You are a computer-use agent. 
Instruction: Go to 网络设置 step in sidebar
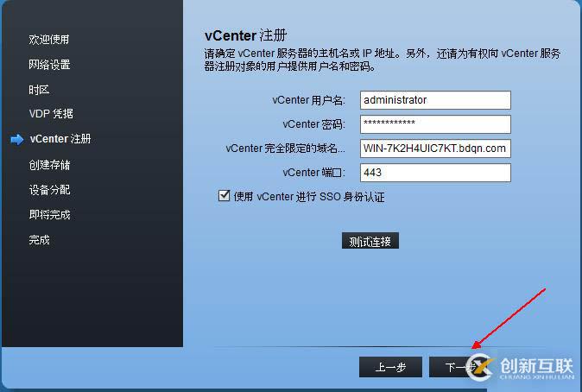tap(49, 65)
